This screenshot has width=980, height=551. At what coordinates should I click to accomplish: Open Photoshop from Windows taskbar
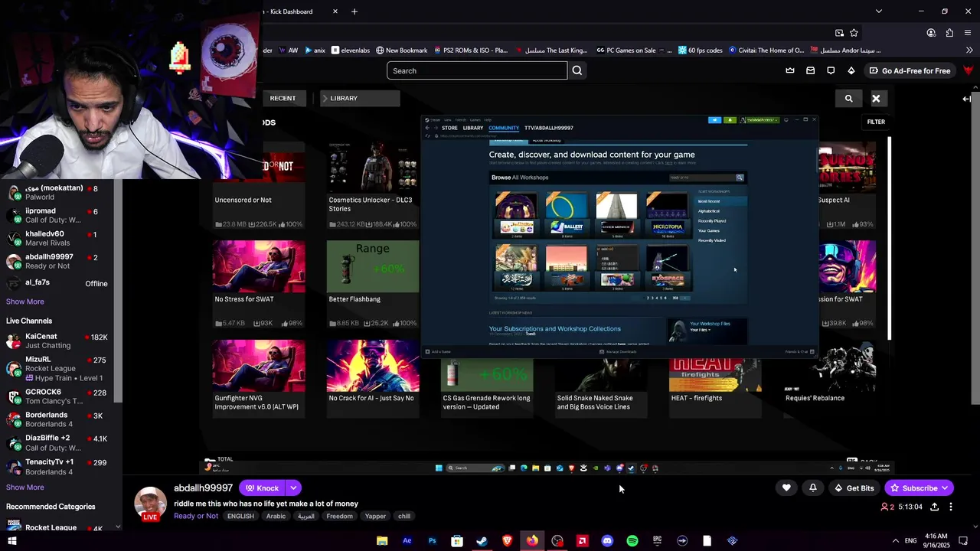coord(432,541)
